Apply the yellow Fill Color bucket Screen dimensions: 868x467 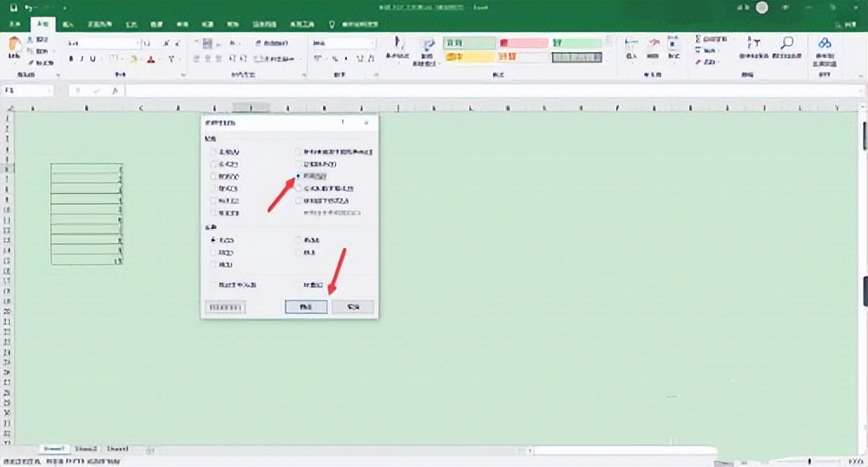click(x=134, y=59)
